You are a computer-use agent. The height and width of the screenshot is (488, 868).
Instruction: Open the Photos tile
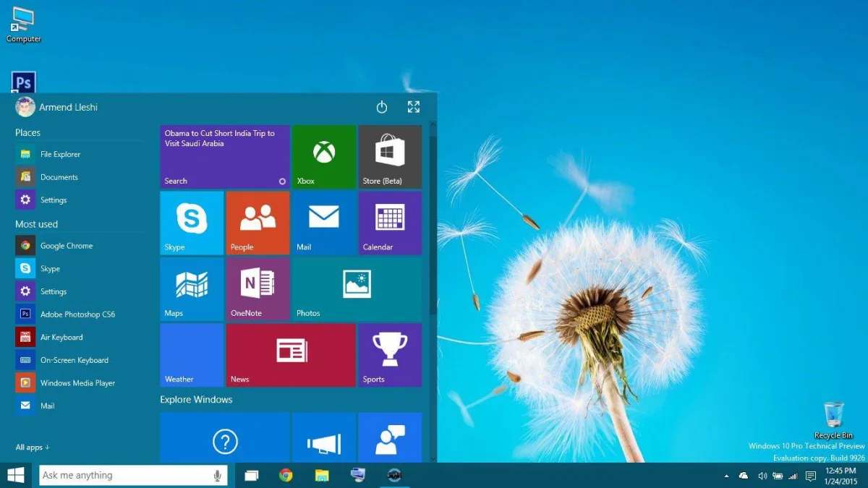coord(357,288)
